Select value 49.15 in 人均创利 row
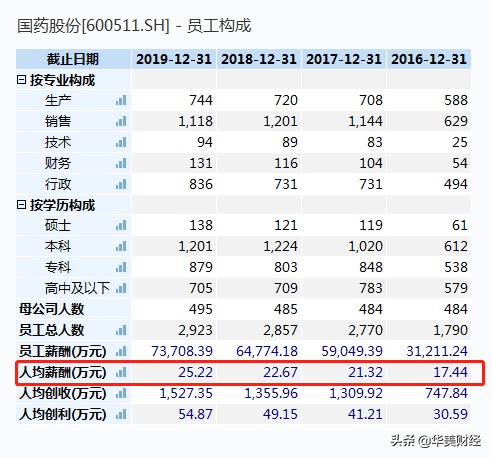 [280, 414]
